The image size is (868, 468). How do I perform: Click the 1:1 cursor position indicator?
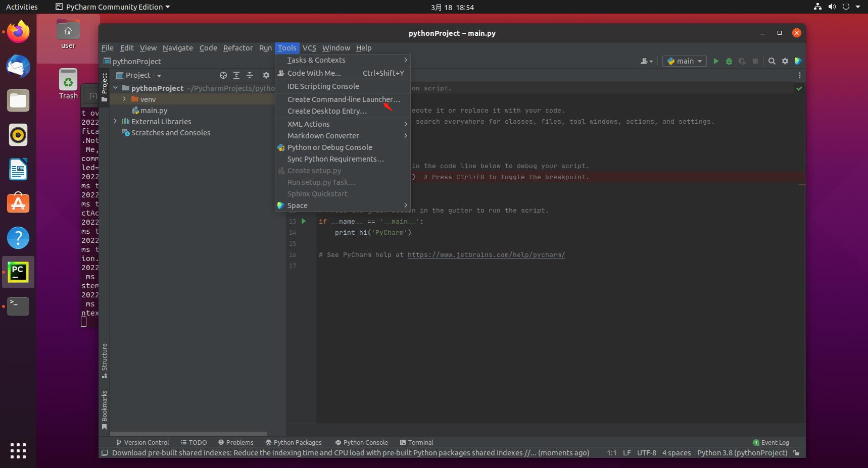click(611, 453)
